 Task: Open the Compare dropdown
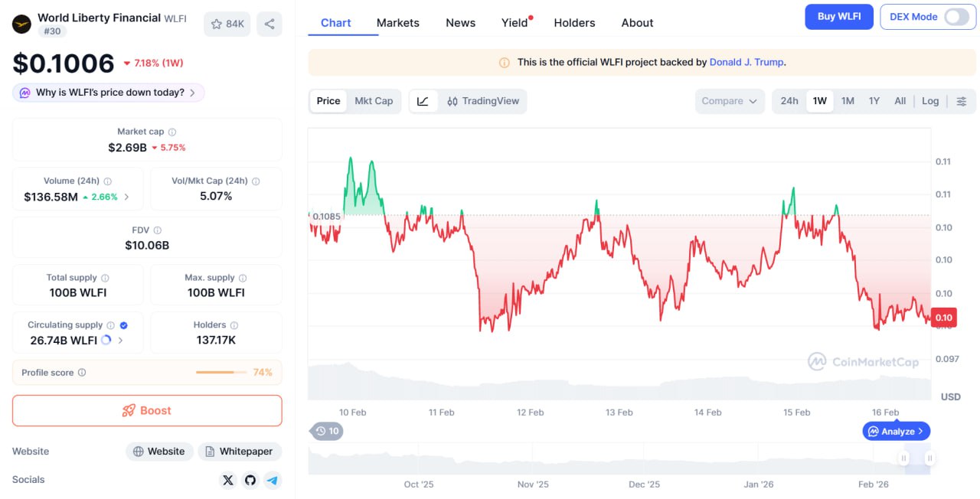[730, 101]
